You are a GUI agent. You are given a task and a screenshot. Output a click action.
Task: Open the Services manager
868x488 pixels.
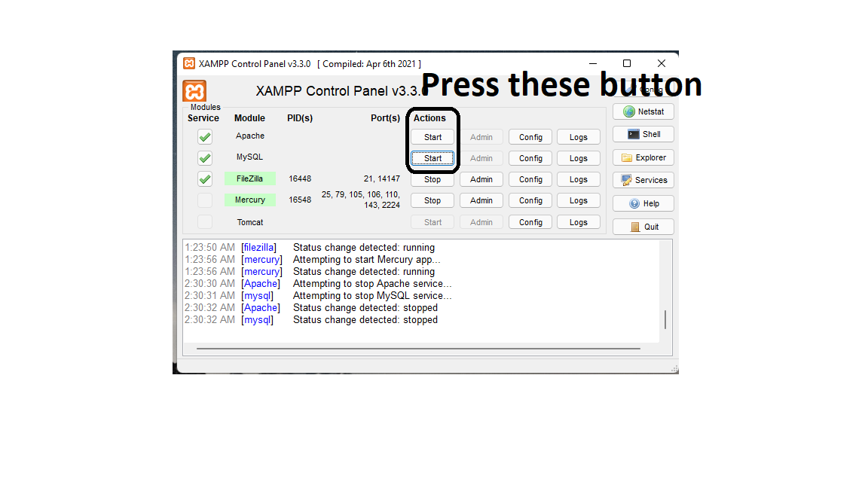(643, 181)
